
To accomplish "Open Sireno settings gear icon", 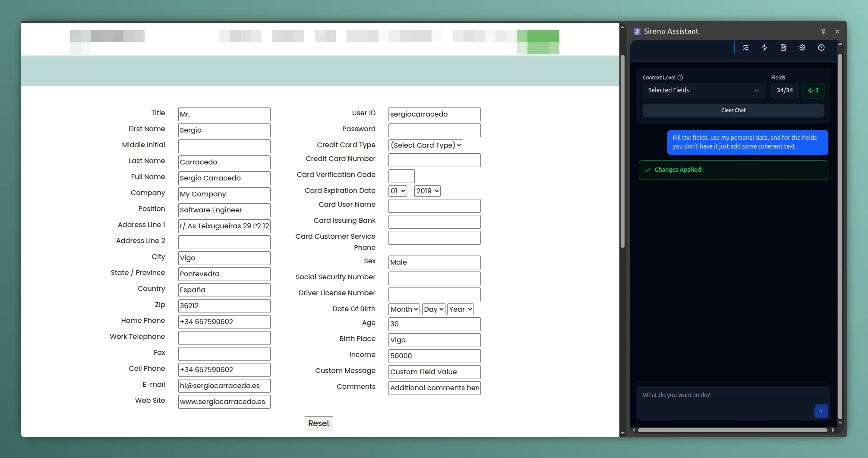I will coord(802,48).
